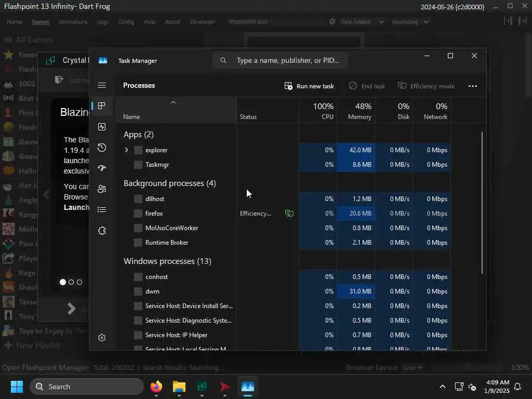Select the conhost process row

pos(284,277)
